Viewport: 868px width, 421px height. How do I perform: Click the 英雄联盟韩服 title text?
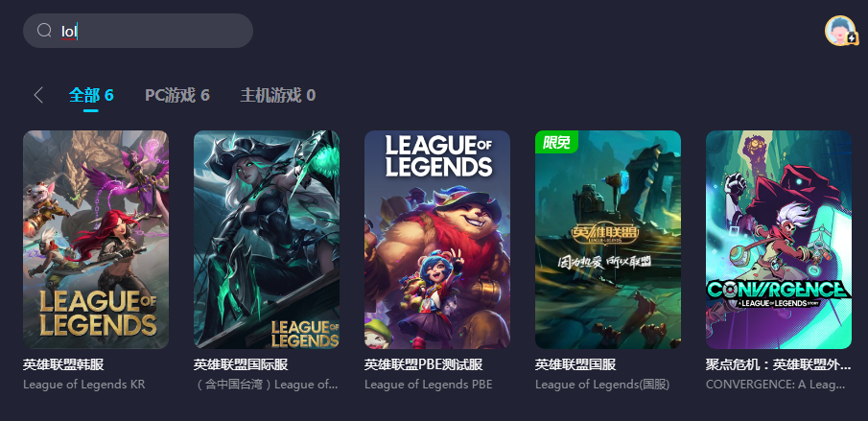[63, 365]
